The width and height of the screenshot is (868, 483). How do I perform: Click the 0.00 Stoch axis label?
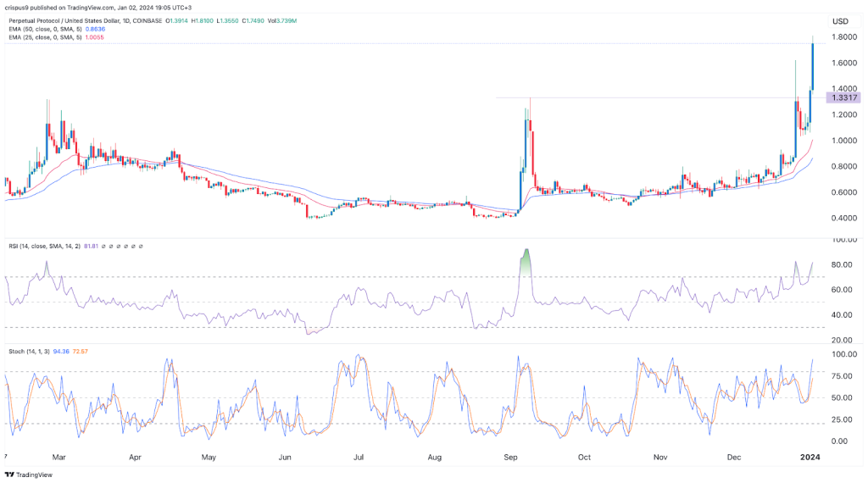pyautogui.click(x=840, y=441)
